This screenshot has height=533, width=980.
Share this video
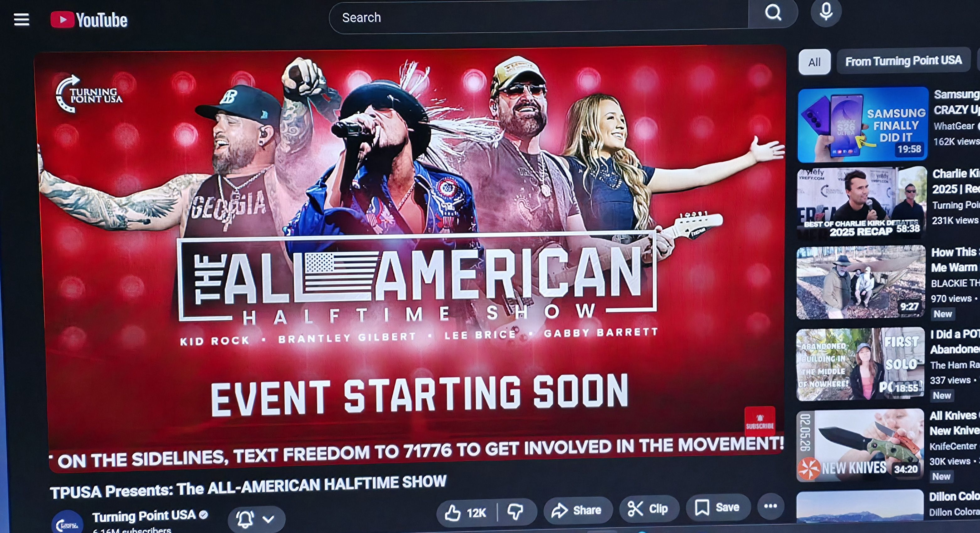click(x=578, y=510)
